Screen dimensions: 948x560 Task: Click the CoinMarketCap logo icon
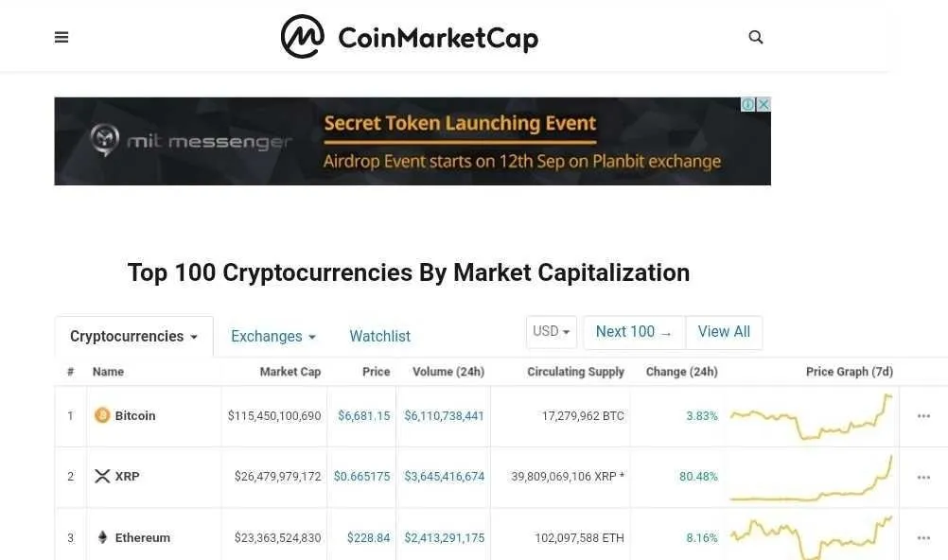[x=303, y=37]
